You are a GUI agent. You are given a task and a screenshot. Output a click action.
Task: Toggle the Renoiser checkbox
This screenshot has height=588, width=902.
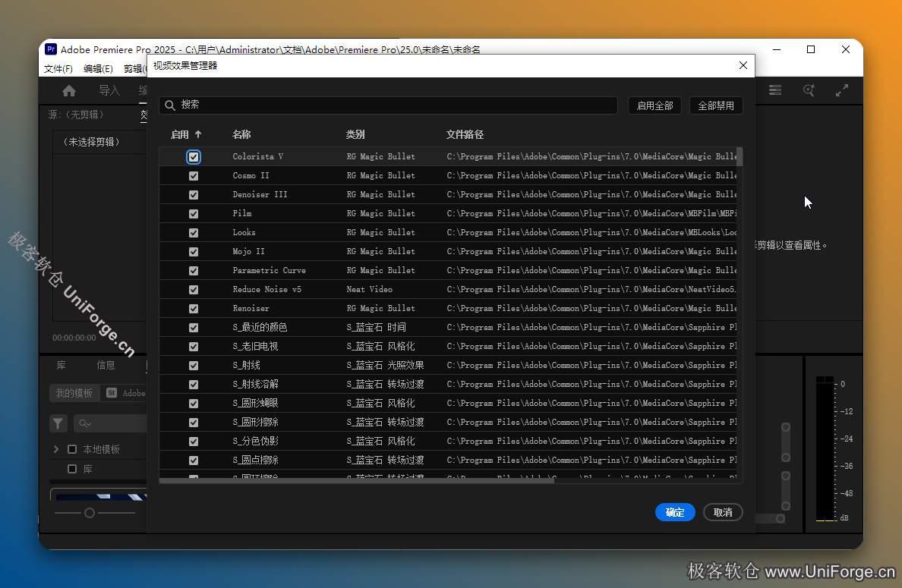pyautogui.click(x=194, y=309)
